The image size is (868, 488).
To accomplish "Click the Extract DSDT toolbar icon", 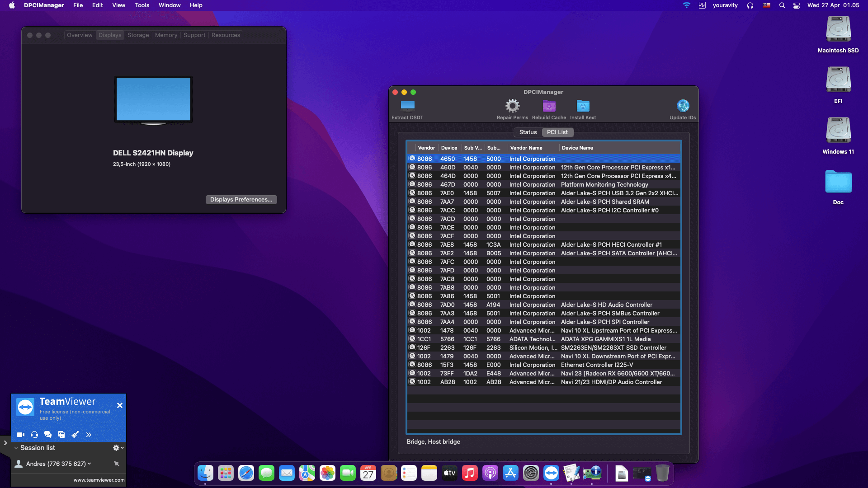I will tap(407, 106).
